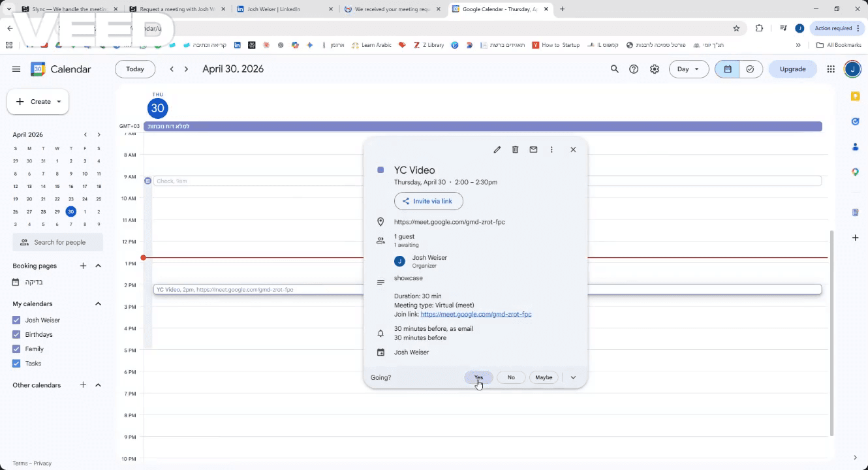
Task: Open the support question mark icon
Action: click(634, 69)
